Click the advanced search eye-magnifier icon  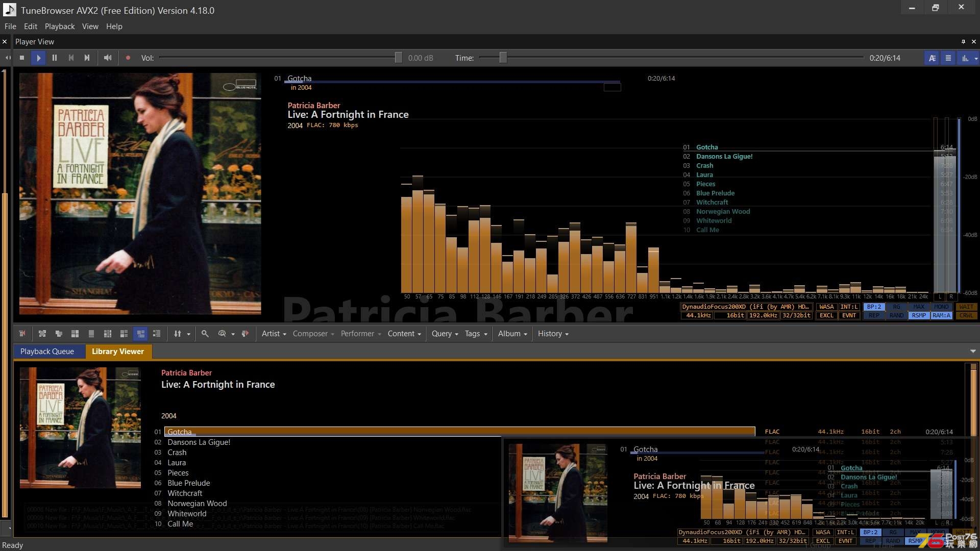(x=222, y=334)
